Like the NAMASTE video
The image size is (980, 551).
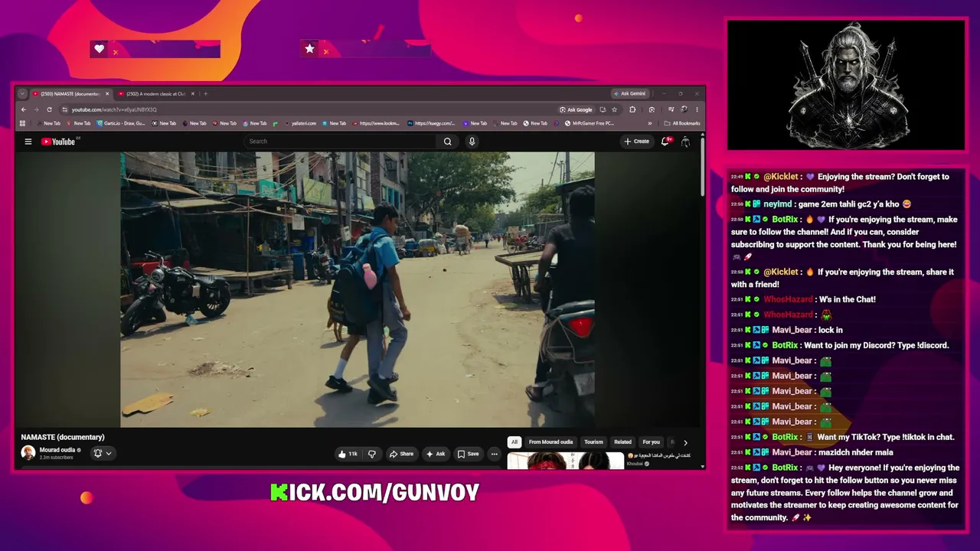(348, 454)
